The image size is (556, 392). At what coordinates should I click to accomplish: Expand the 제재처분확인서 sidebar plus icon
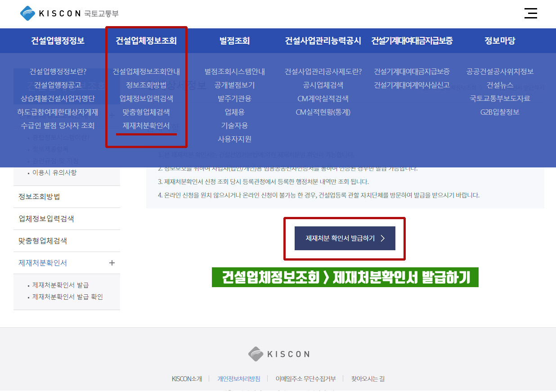112,263
